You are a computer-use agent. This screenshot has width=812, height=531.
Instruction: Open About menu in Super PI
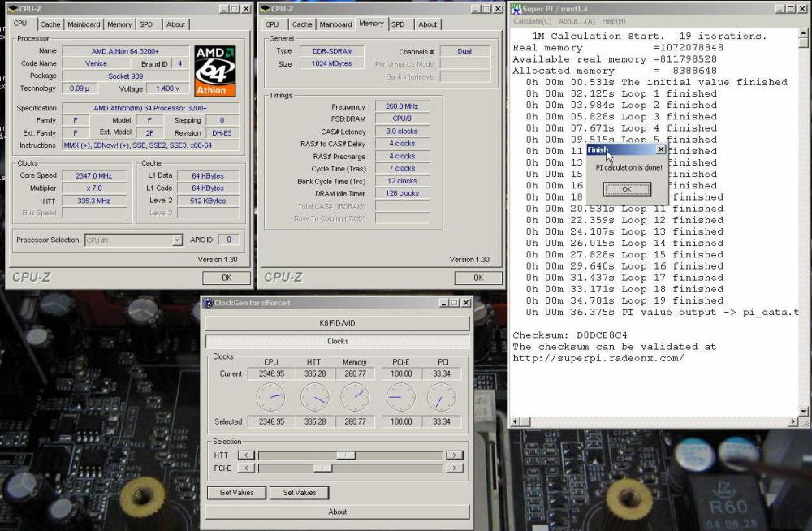(577, 21)
